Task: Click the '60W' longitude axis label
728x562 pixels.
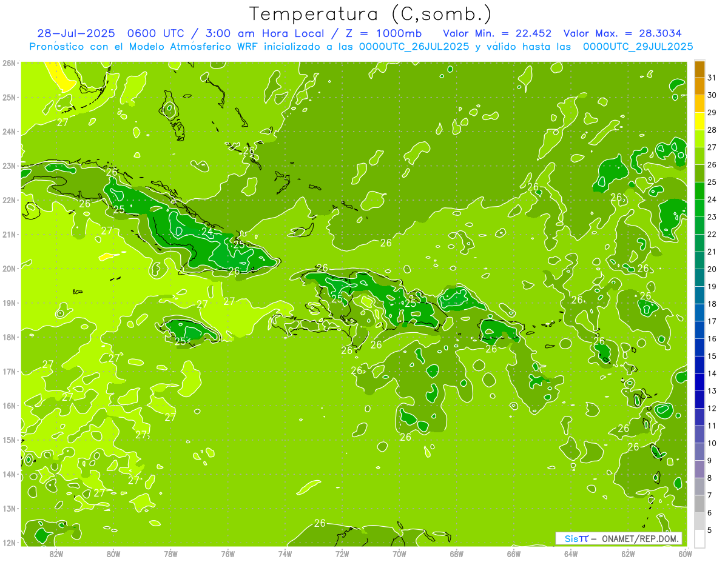Action: 685,553
